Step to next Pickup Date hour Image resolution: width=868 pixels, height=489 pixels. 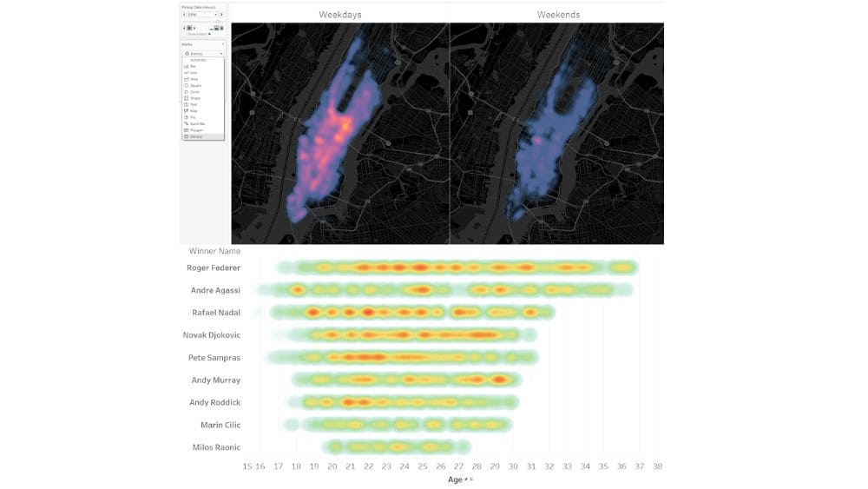(222, 15)
